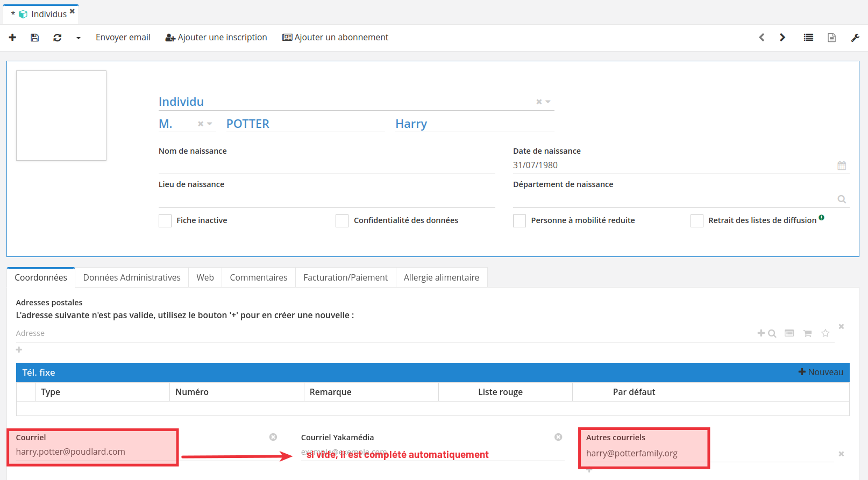Viewport: 868px width, 480px height.
Task: Open the Données Administratives tab
Action: (x=132, y=277)
